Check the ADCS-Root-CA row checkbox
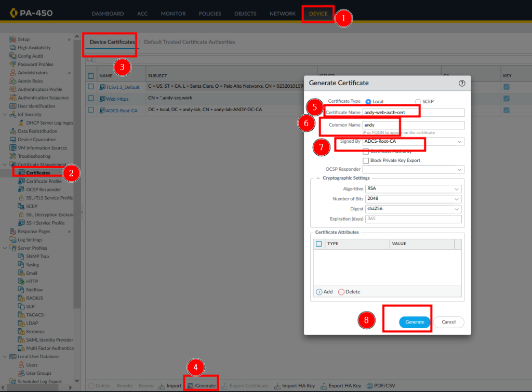The image size is (532, 392). pos(90,110)
